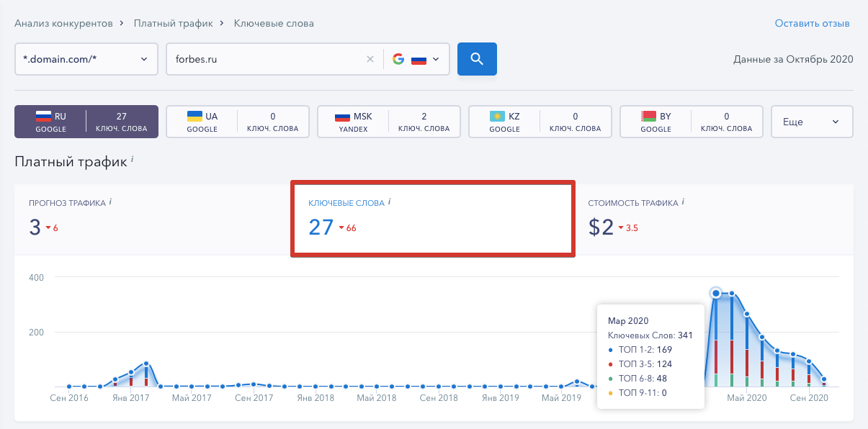This screenshot has height=429, width=868.
Task: Select the Стоимость трафика metric card
Action: click(713, 219)
